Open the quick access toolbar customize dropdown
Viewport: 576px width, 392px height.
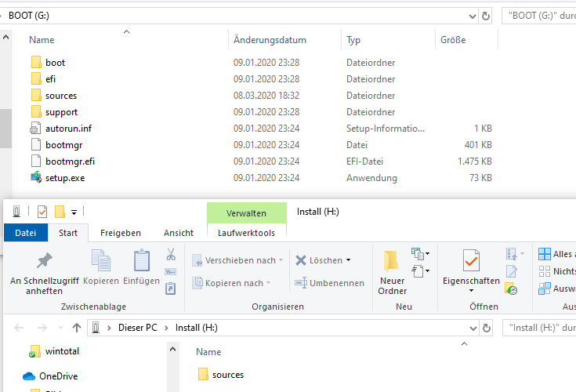[x=74, y=212]
